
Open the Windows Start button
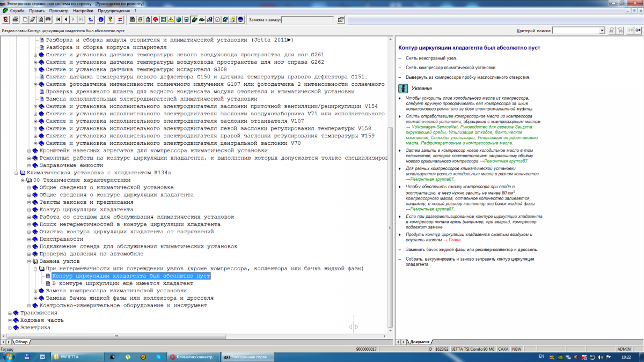[9, 356]
